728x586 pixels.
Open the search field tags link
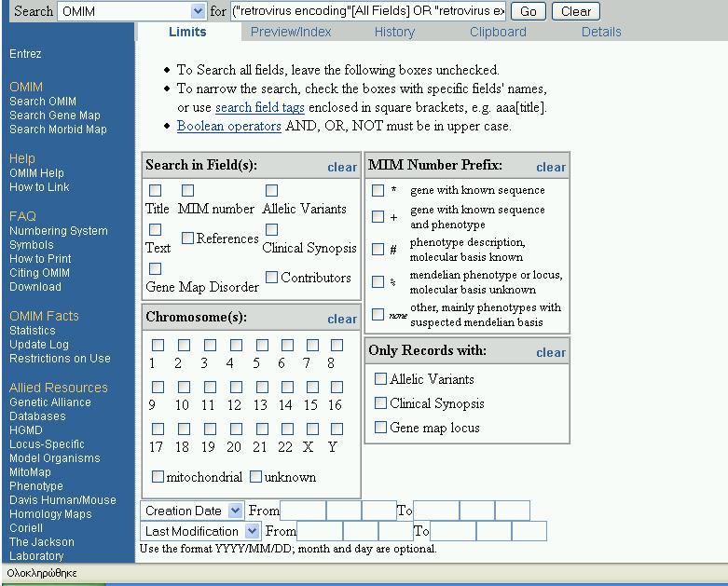(260, 107)
